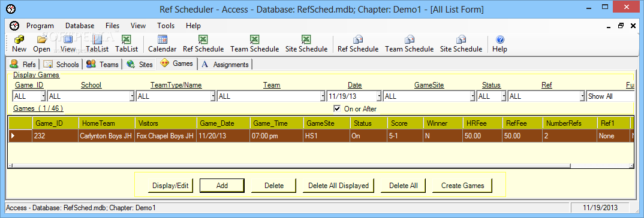The height and width of the screenshot is (218, 644).
Task: Click the Game_ID column header
Action: point(55,123)
